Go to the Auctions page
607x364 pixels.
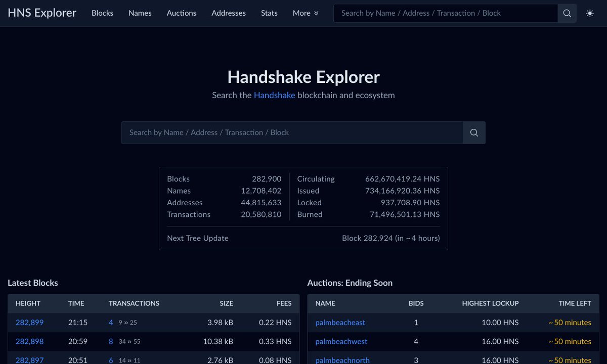tap(182, 13)
